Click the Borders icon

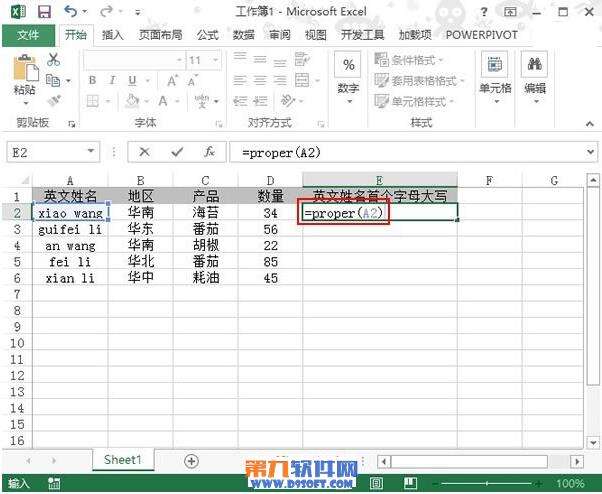tap(93, 101)
